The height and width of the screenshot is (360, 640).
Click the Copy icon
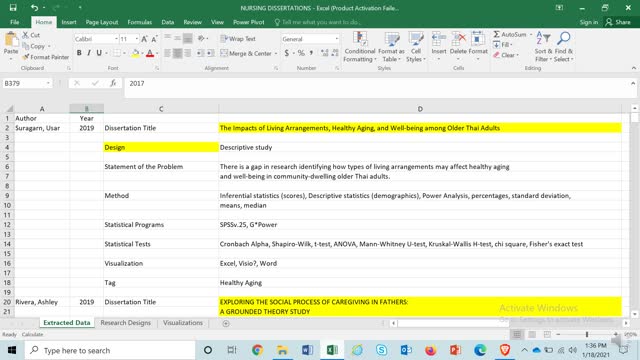[26, 46]
